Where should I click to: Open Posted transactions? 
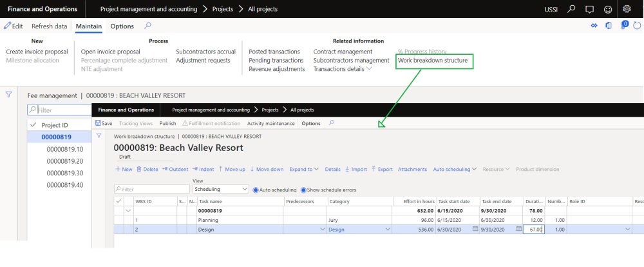click(x=274, y=52)
